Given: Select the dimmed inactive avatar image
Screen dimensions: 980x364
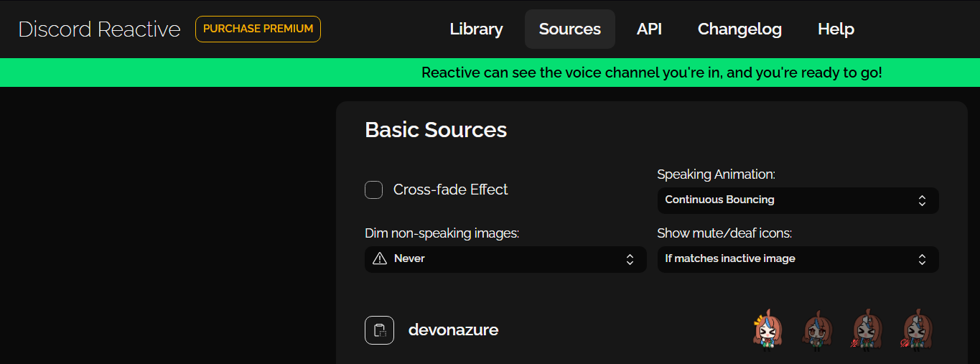Looking at the screenshot, I should point(816,330).
